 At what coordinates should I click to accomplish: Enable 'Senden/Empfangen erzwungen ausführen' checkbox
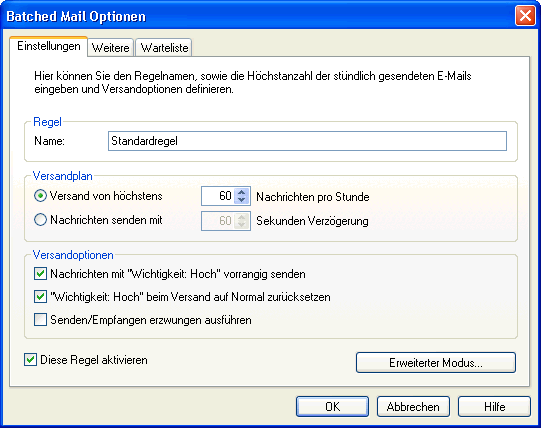point(40,320)
